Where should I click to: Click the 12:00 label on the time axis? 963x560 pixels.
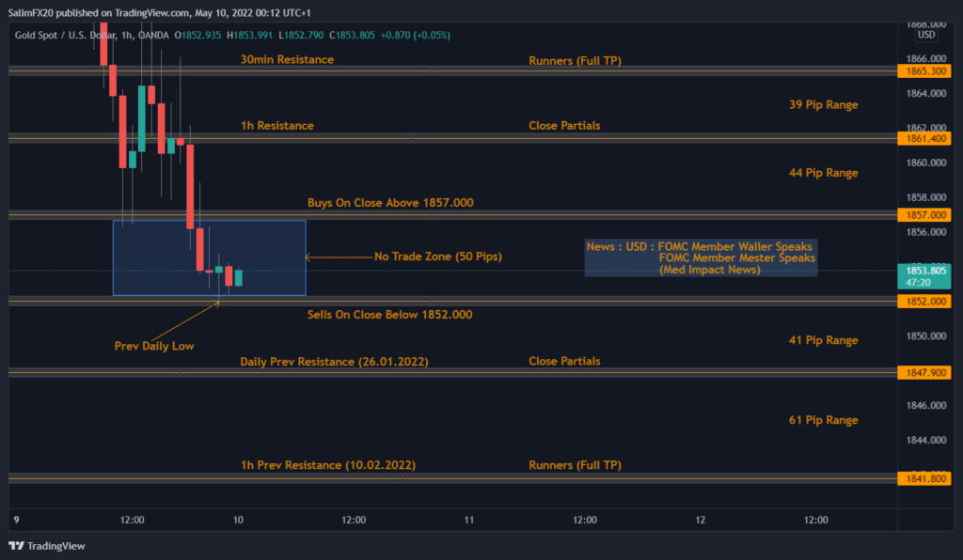[132, 519]
